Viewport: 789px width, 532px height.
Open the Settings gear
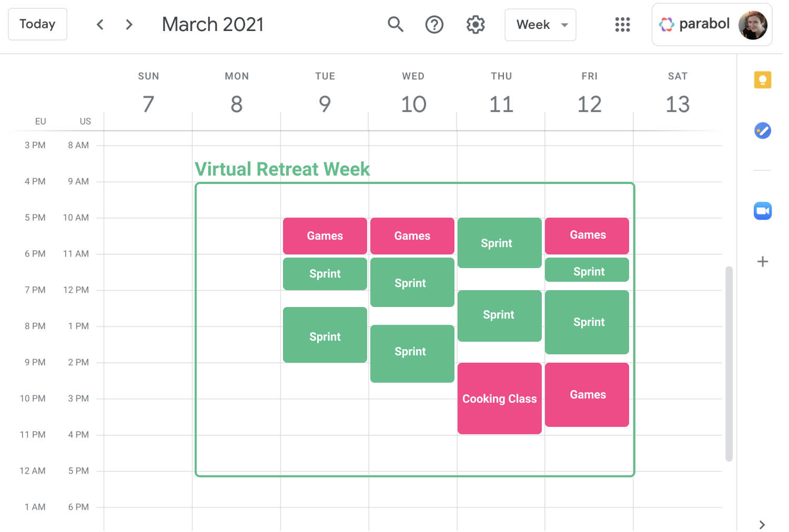[x=475, y=24]
